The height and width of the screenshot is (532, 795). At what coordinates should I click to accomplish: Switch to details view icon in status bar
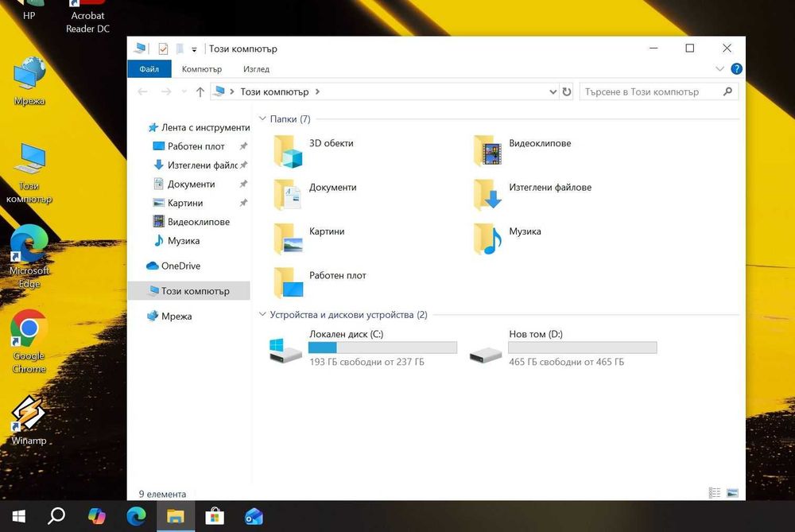tap(715, 492)
